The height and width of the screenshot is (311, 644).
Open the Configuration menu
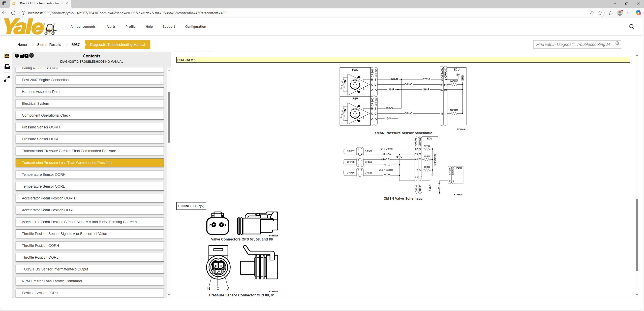195,26
